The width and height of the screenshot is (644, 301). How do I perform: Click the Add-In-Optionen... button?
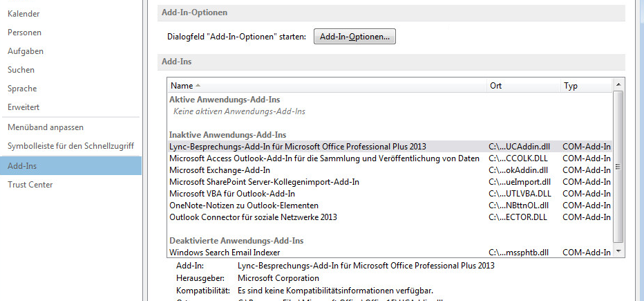[x=354, y=37]
